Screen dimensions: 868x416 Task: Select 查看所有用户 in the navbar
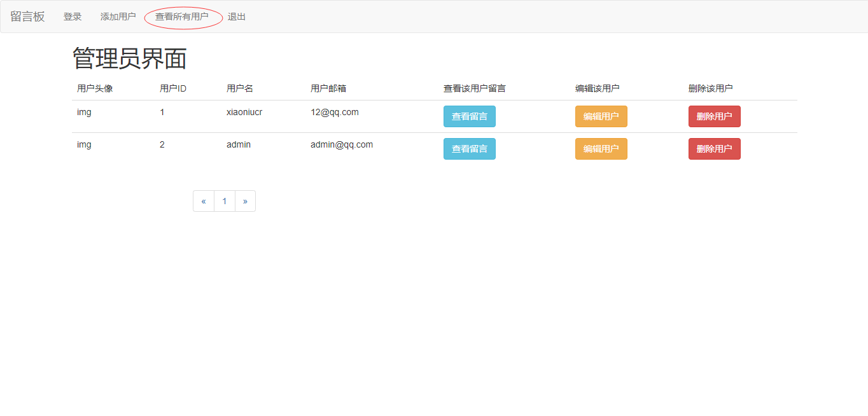point(182,17)
